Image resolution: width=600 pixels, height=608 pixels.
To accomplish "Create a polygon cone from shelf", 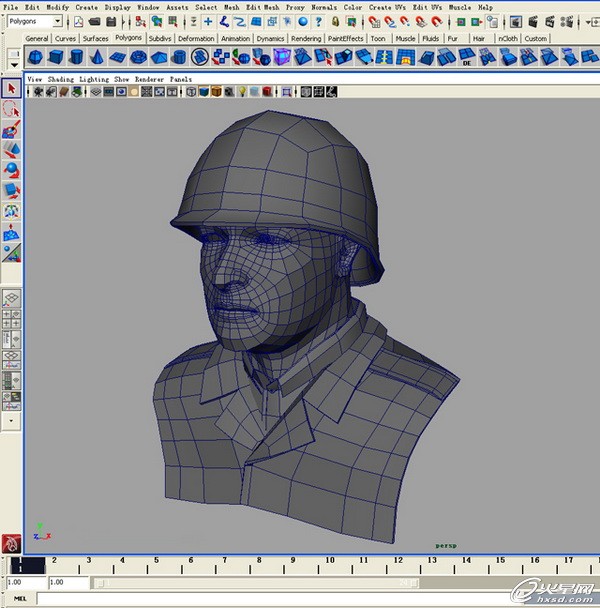I will pyautogui.click(x=97, y=57).
